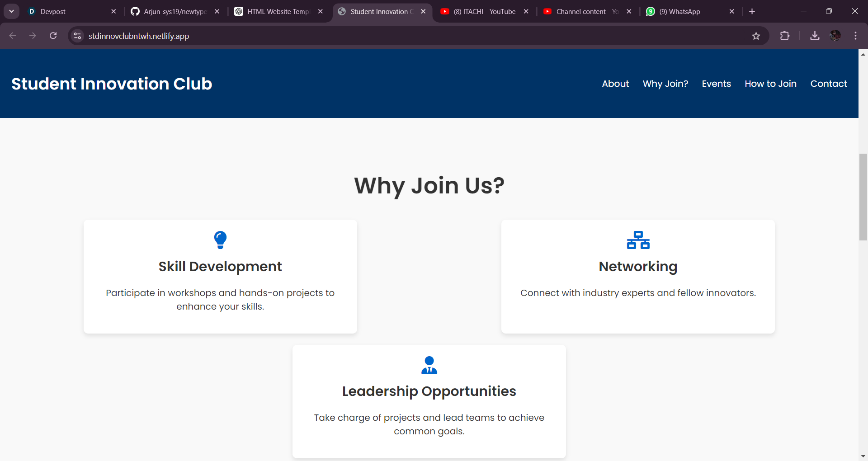View site information icon in address bar
This screenshot has width=868, height=461.
tap(78, 36)
